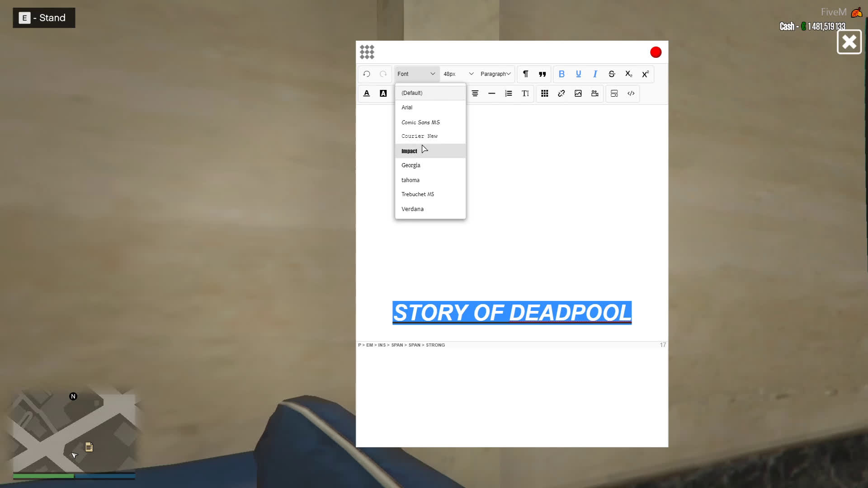Open the Paragraph format dropdown

pyautogui.click(x=495, y=74)
